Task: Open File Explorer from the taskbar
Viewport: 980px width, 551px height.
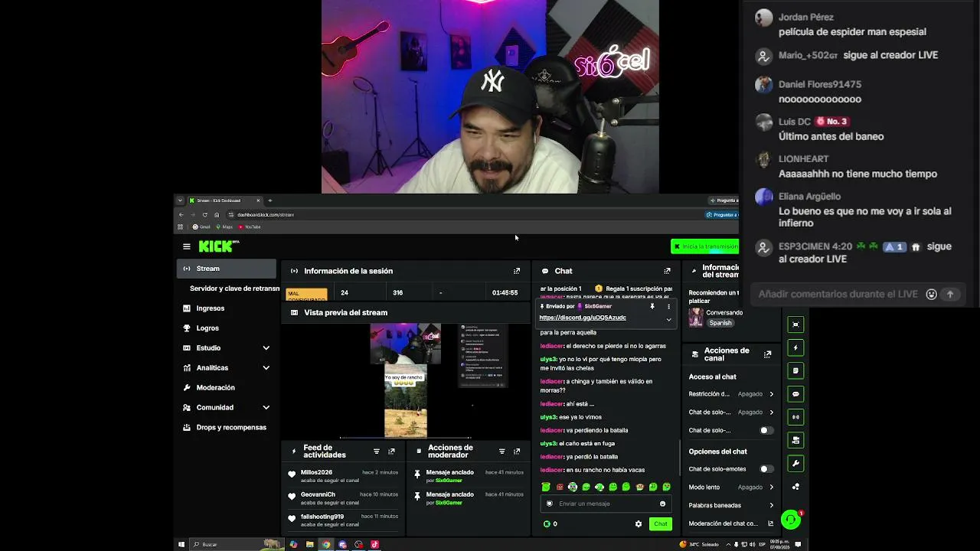Action: [x=309, y=545]
